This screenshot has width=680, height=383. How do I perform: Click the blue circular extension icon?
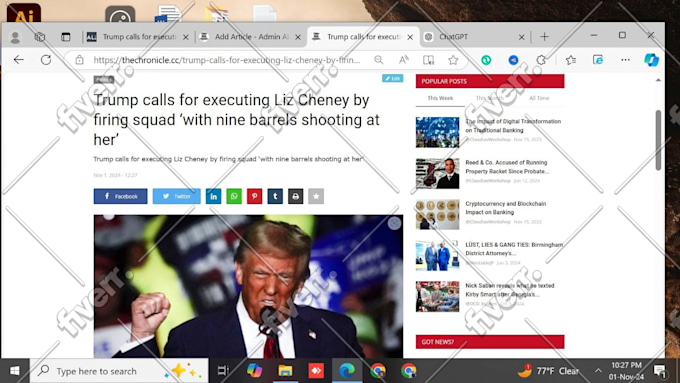(513, 60)
